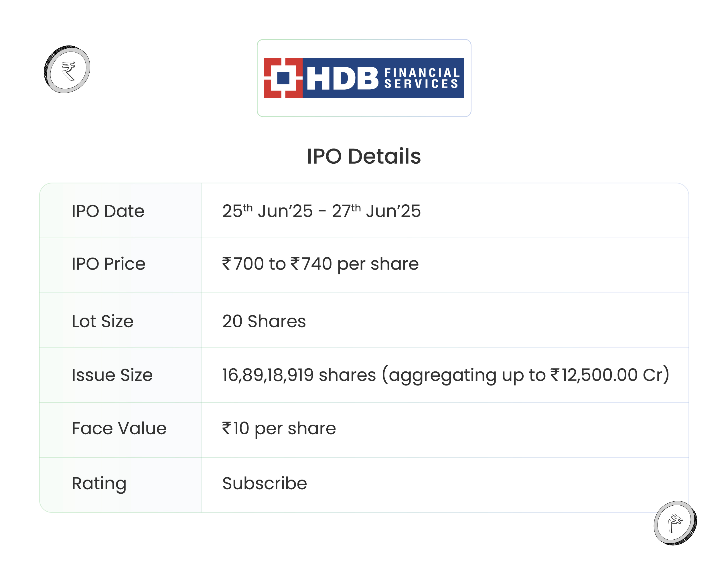This screenshot has height=576, width=728.
Task: Select the 20 Shares value
Action: (264, 321)
